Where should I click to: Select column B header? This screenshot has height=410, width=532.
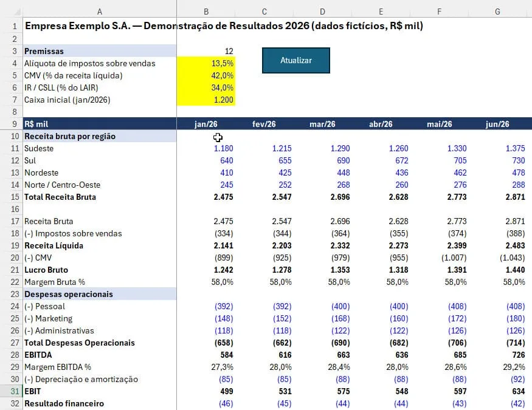206,12
